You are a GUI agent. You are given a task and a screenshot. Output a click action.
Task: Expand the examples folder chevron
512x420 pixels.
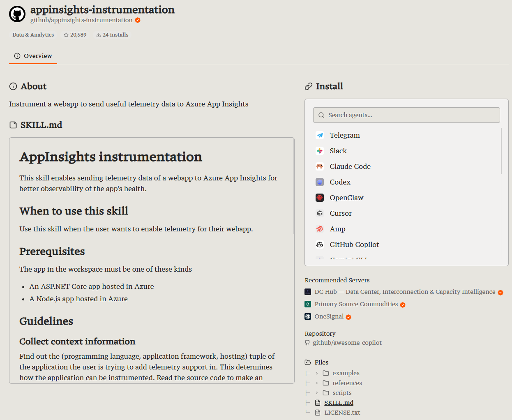(x=317, y=373)
